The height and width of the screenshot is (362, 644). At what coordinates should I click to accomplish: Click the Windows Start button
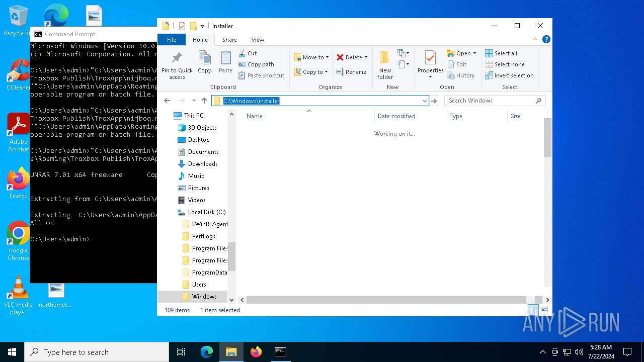[12, 352]
